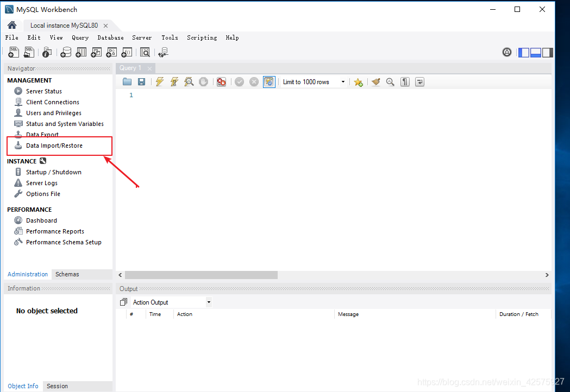Open the Help menu
Screen dimensions: 570x392
click(232, 37)
